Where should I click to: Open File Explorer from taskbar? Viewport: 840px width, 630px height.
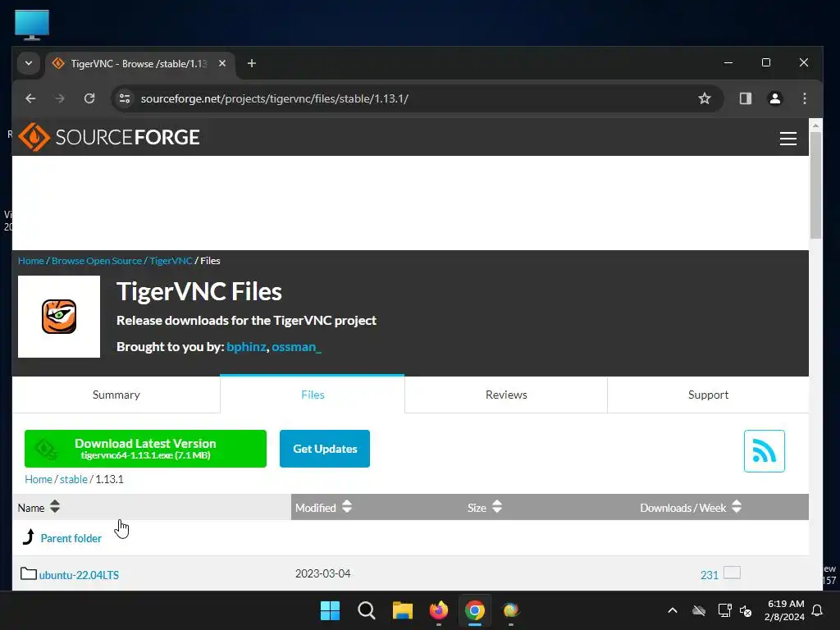click(402, 610)
